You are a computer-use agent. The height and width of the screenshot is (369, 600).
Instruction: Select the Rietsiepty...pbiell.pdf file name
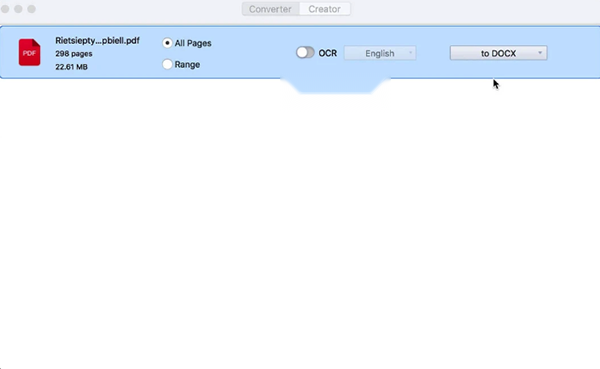(97, 41)
